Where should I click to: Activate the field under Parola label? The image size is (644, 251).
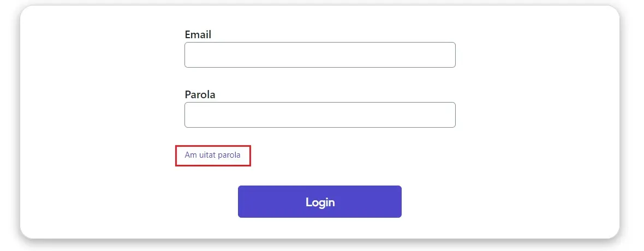click(x=320, y=115)
